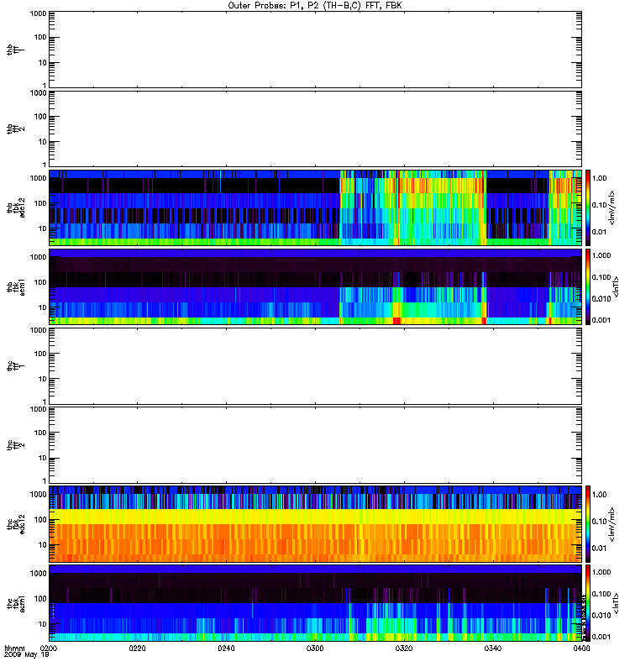Click the 1000 y-axis tick of thb fff 1 panel
The width and height of the screenshot is (630, 672).
(38, 13)
